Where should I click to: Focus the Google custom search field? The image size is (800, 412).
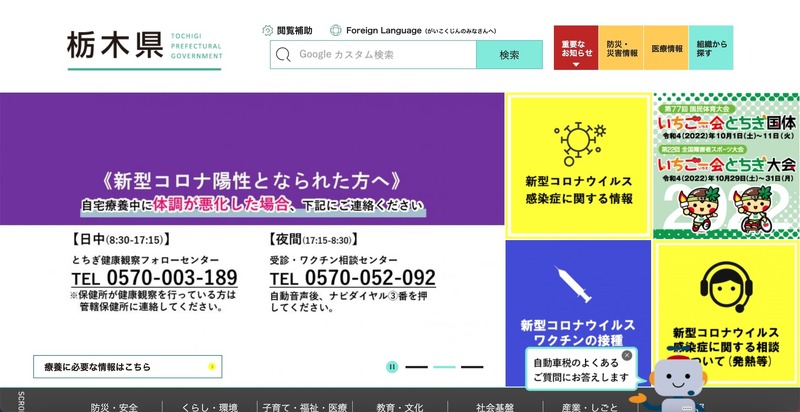pyautogui.click(x=380, y=55)
